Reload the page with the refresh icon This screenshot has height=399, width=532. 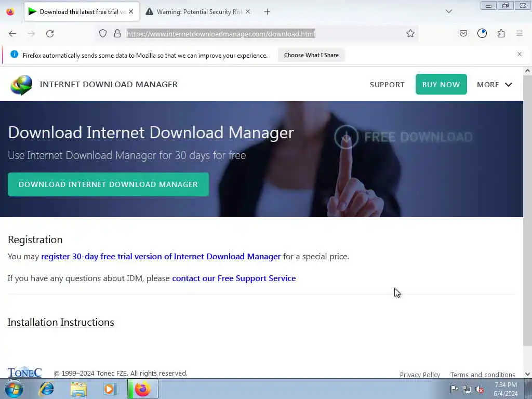tap(50, 34)
